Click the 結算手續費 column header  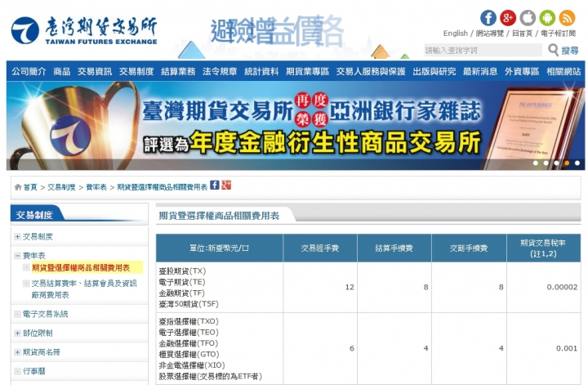click(394, 248)
